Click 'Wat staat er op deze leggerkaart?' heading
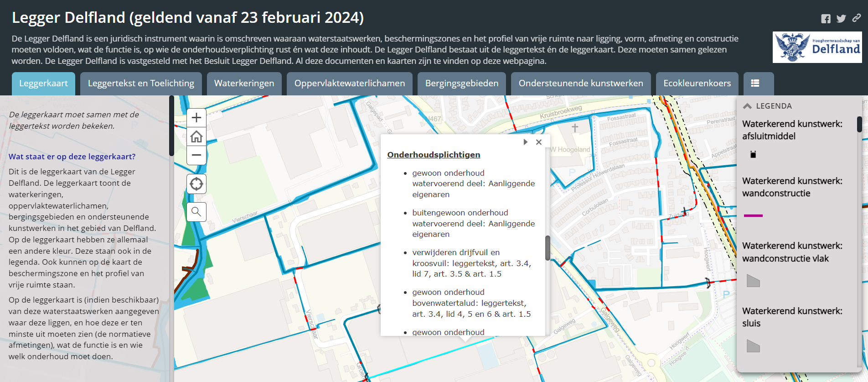 point(72,157)
